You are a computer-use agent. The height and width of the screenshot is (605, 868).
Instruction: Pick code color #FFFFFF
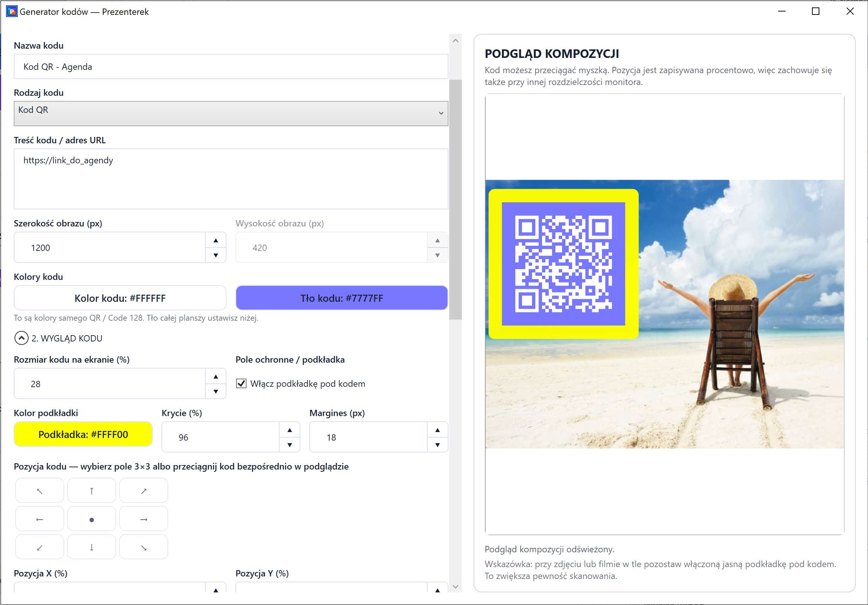point(120,298)
